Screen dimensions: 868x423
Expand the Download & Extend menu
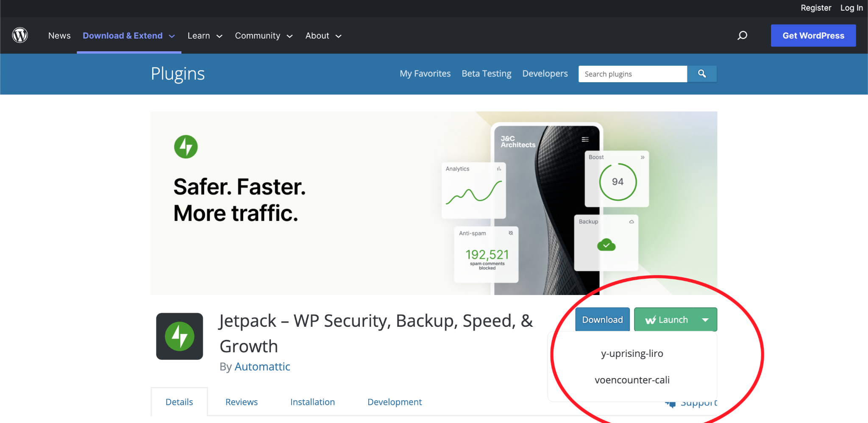pyautogui.click(x=129, y=36)
